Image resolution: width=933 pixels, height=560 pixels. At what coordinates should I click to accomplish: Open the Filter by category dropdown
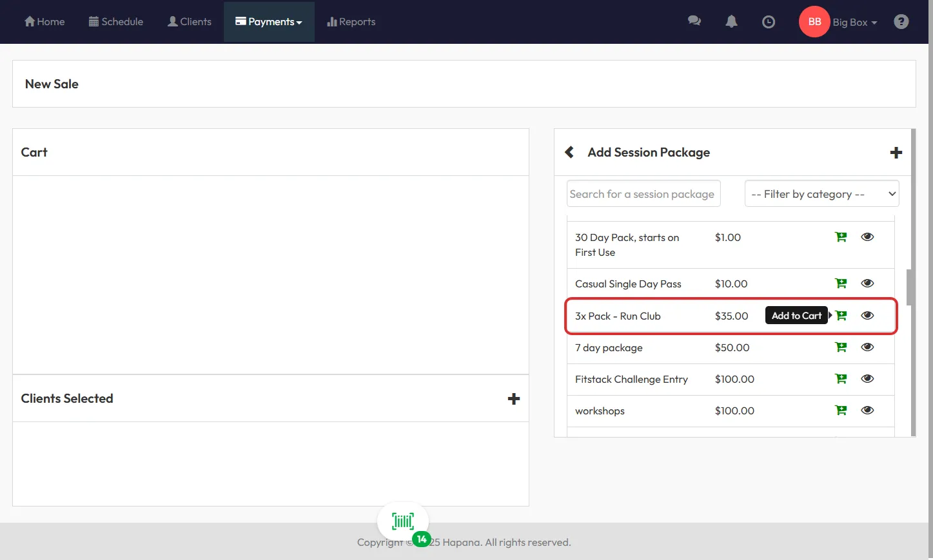click(821, 194)
